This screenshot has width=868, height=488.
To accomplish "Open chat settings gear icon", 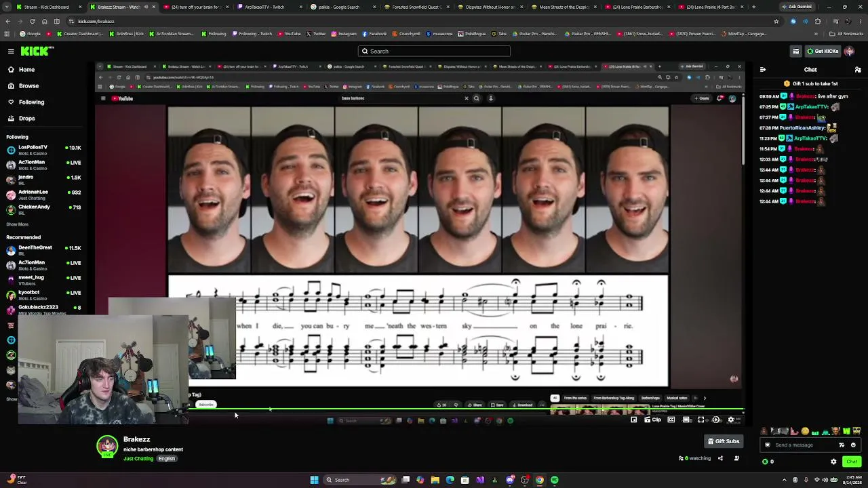I will pyautogui.click(x=833, y=462).
